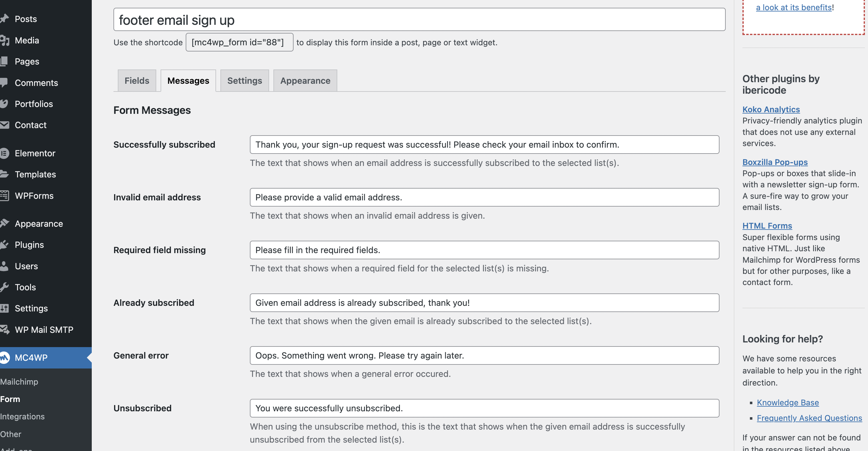The image size is (868, 451).
Task: Click the Users icon in sidebar
Action: (4, 266)
